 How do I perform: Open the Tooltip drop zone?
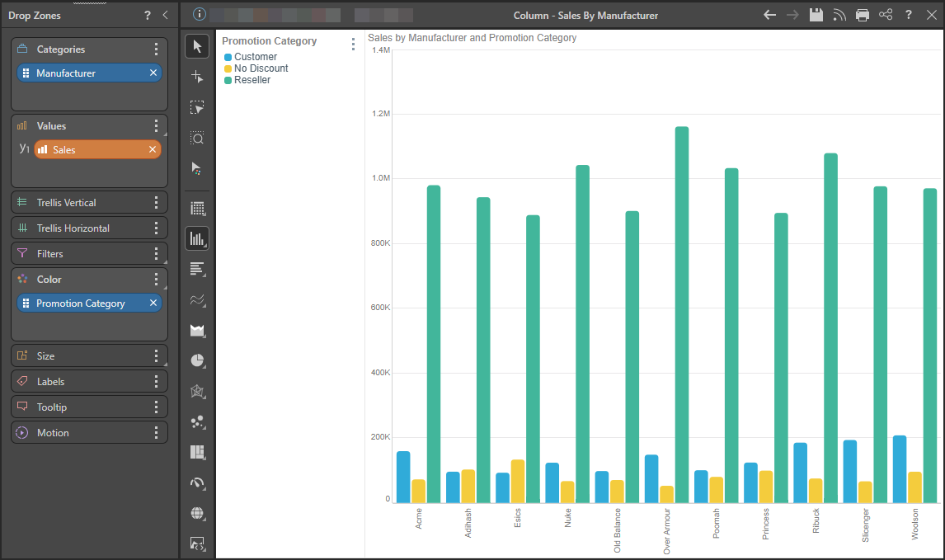coord(89,407)
